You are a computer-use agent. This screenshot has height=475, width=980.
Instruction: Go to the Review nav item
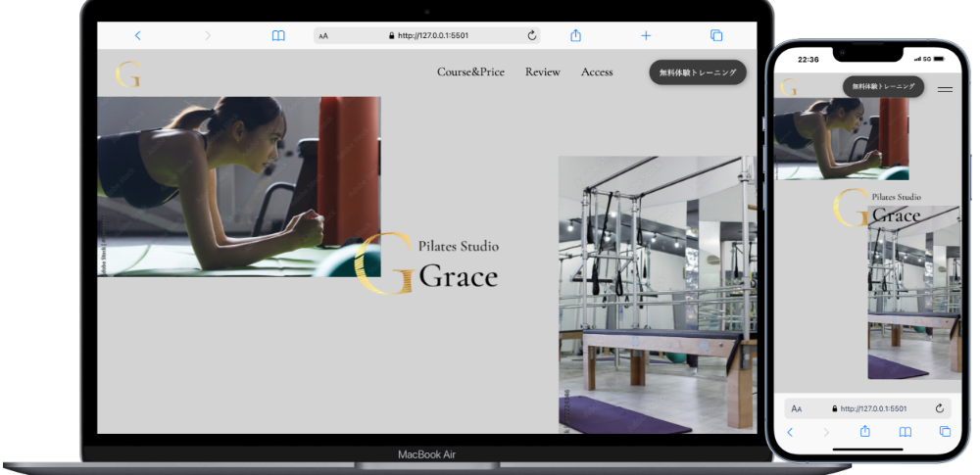pyautogui.click(x=543, y=72)
